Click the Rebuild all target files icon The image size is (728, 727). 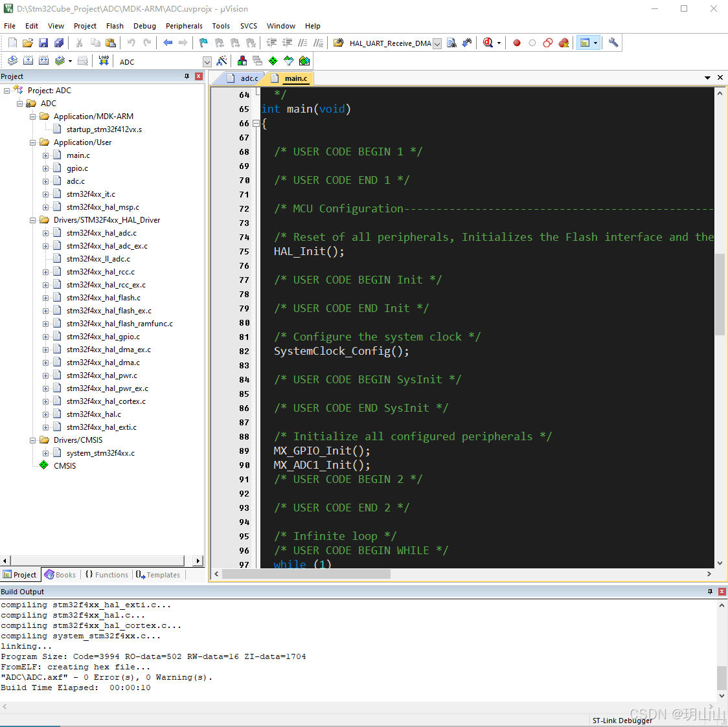[43, 61]
